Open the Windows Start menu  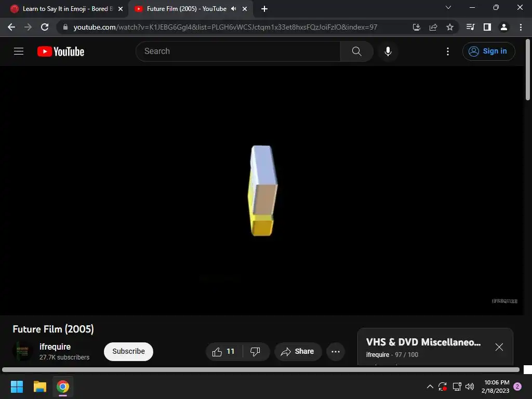pos(17,387)
